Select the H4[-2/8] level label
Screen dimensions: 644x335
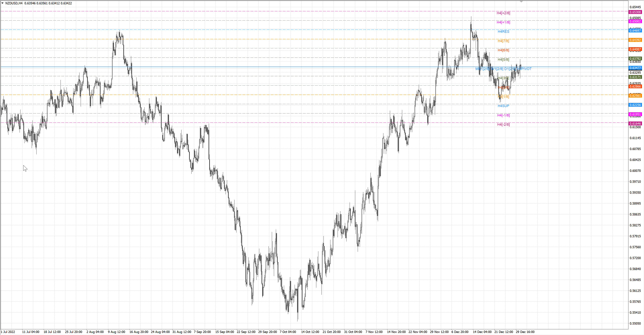click(x=503, y=124)
